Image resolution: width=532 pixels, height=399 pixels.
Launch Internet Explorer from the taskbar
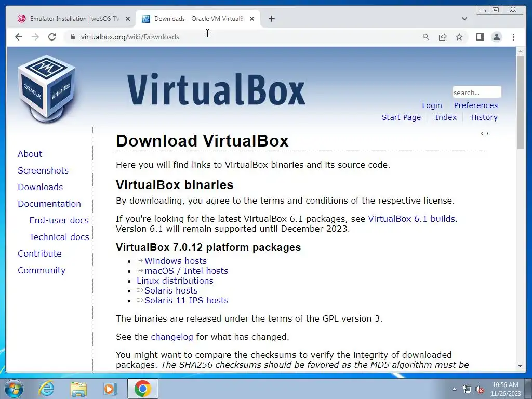pyautogui.click(x=46, y=389)
